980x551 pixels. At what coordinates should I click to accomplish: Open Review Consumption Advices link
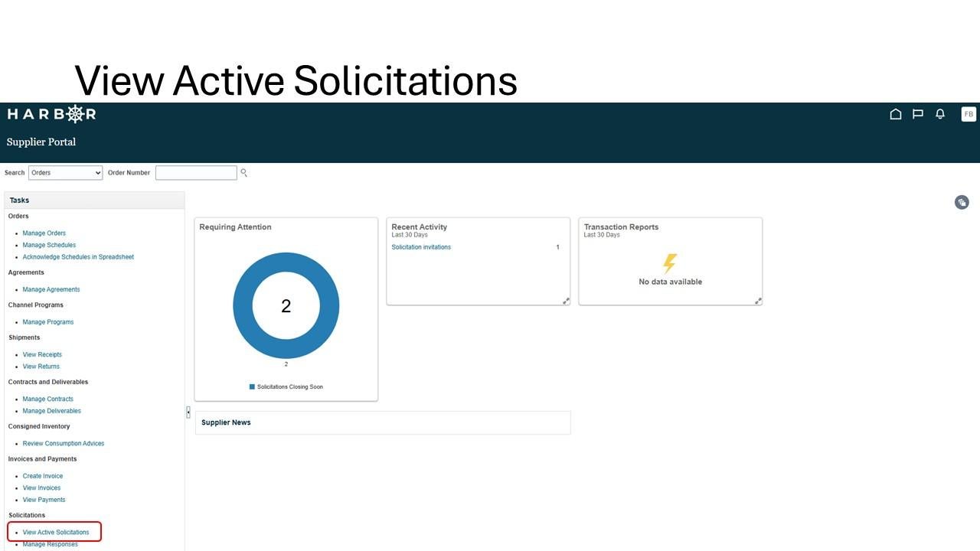64,443
